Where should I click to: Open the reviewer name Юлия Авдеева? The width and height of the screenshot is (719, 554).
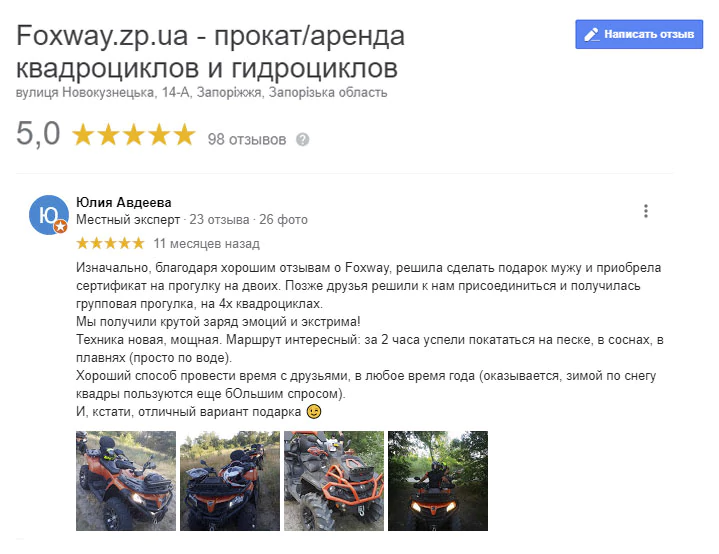point(124,202)
